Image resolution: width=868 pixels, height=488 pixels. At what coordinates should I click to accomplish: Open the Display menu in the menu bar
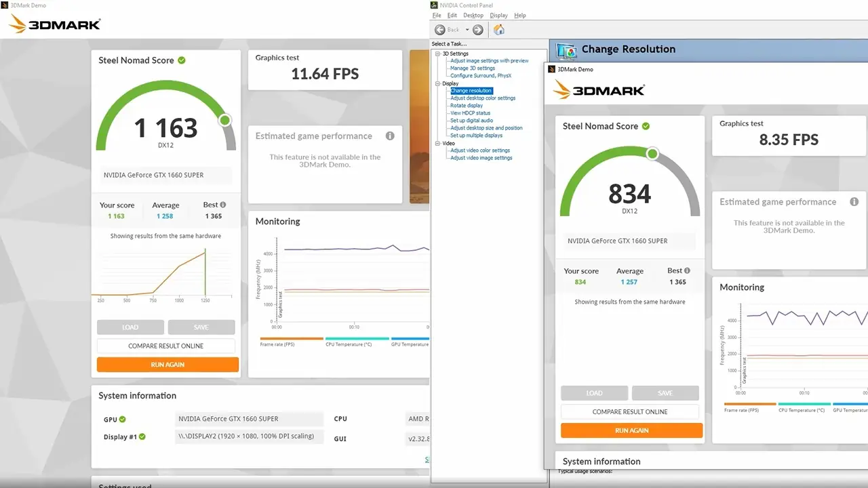coord(498,16)
